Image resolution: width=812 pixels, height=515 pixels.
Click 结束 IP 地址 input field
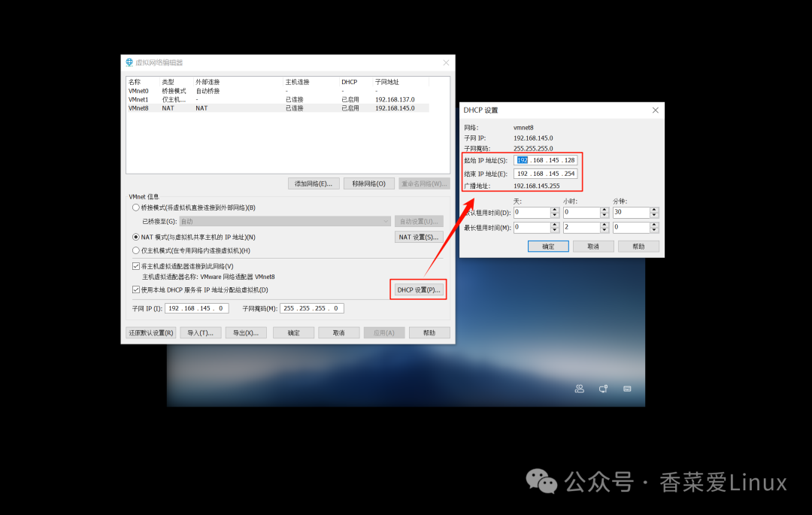[545, 174]
